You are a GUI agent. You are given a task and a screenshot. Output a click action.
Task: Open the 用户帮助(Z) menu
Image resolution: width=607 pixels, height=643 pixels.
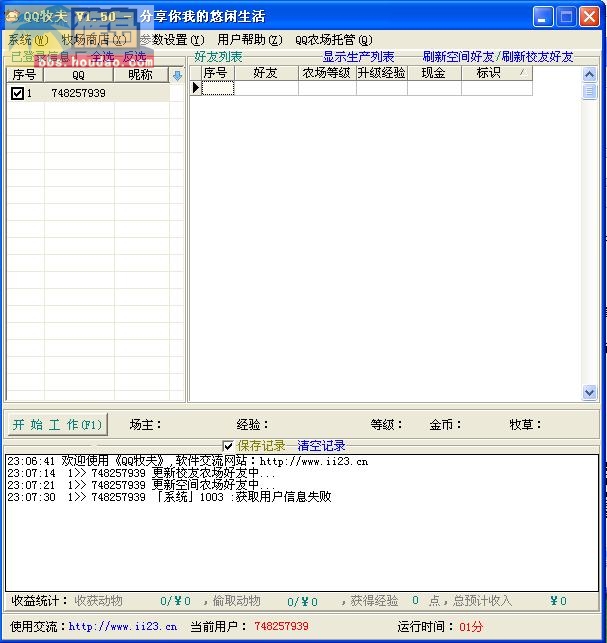(x=250, y=40)
